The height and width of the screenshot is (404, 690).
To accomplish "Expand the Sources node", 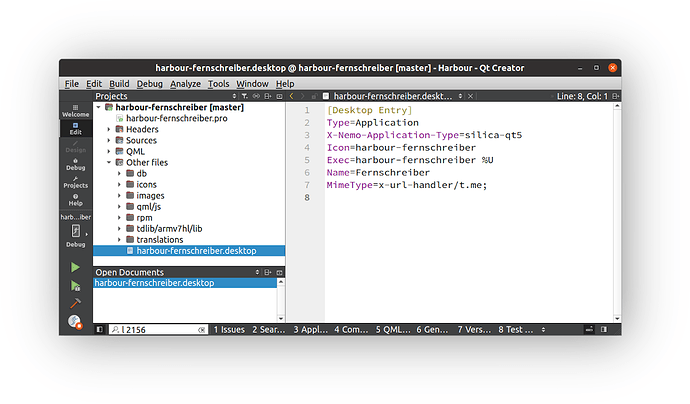I will [x=109, y=140].
